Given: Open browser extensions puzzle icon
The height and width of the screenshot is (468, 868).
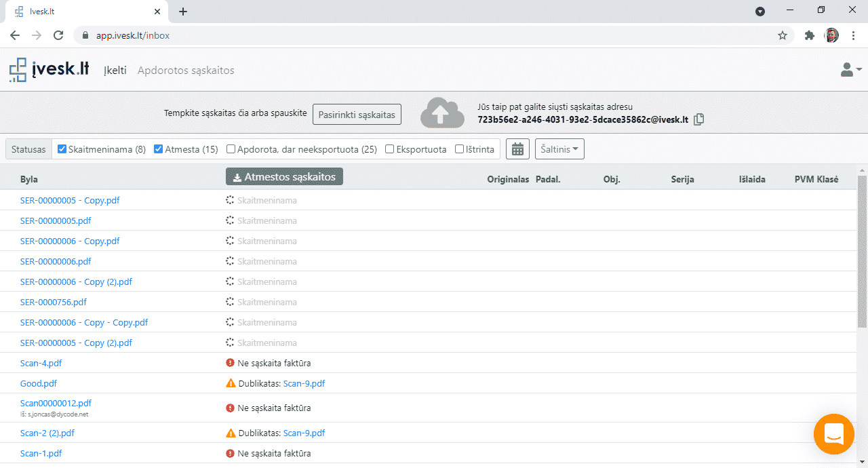Looking at the screenshot, I should pos(809,35).
